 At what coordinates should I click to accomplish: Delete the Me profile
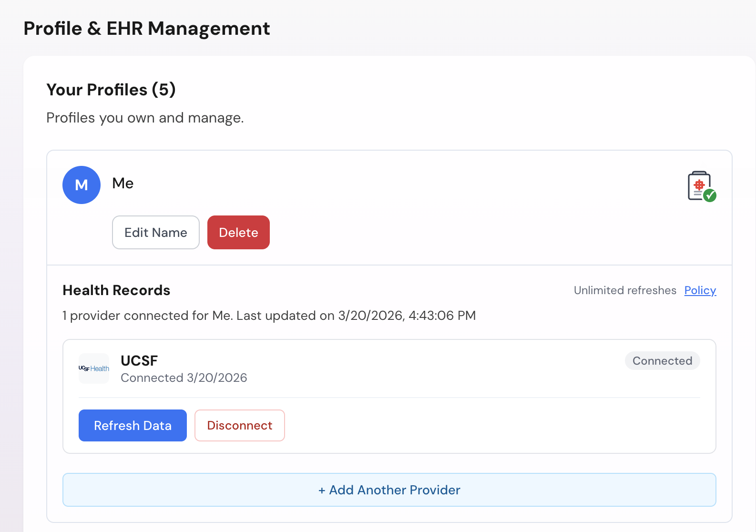[x=238, y=232]
